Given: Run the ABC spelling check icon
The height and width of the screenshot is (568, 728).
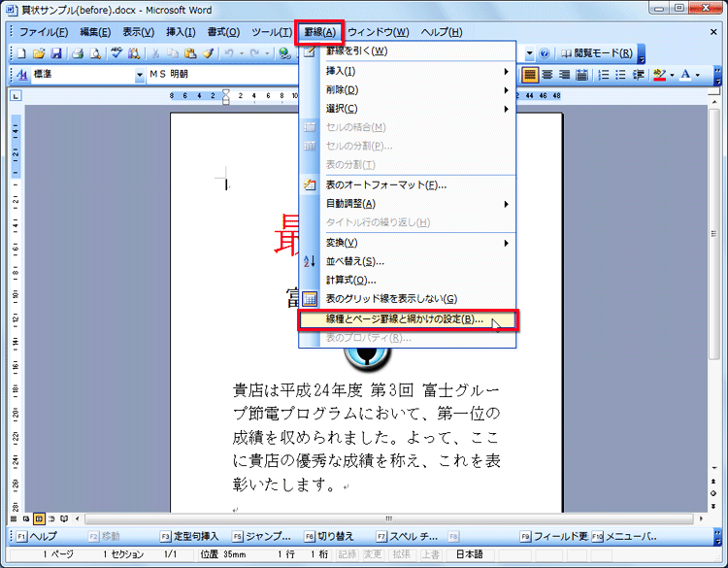Looking at the screenshot, I should coord(116,53).
